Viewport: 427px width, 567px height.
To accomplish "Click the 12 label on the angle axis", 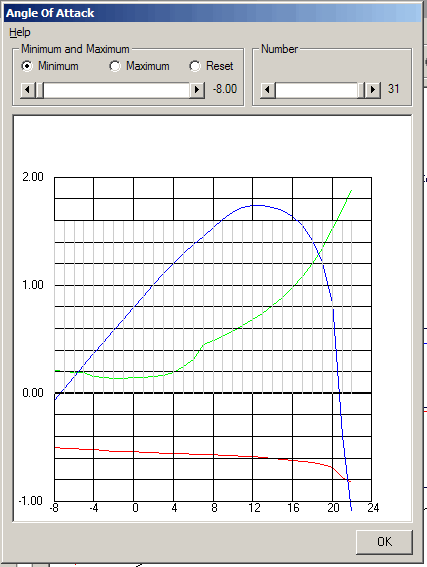I will click(x=254, y=508).
